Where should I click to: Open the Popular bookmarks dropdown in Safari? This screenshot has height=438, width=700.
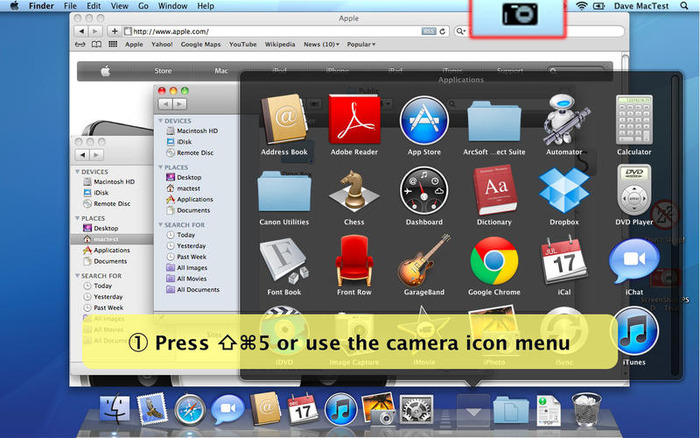pos(361,44)
